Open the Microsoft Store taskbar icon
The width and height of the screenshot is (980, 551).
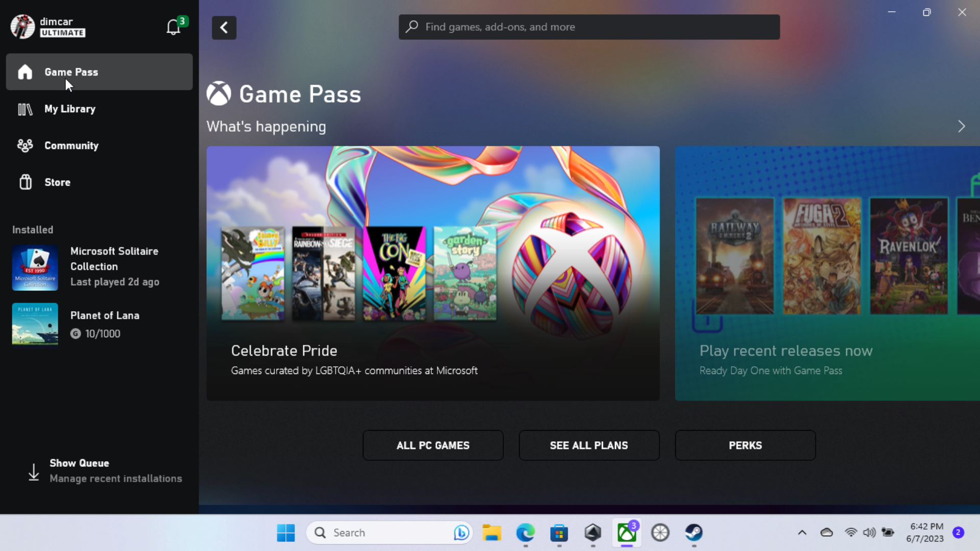click(x=559, y=533)
